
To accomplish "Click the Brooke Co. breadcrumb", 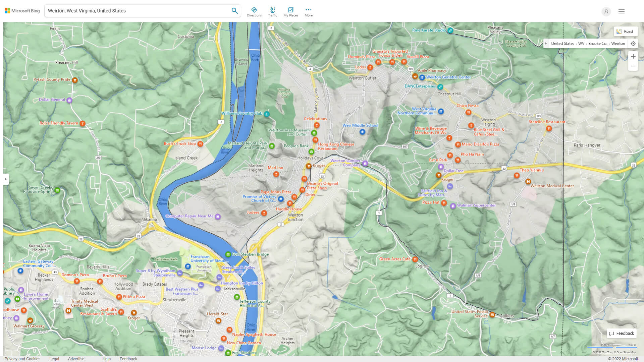I will tap(597, 44).
